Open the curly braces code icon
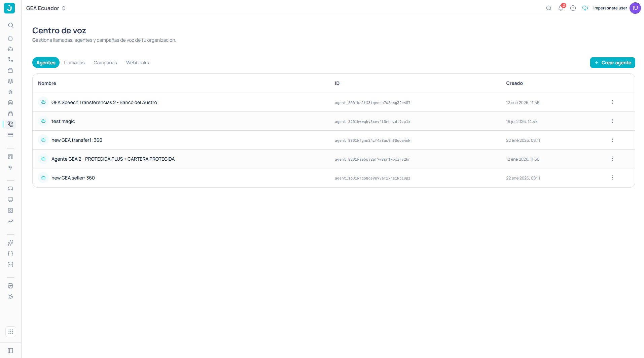Viewport: 644px width, 358px height. [10, 254]
